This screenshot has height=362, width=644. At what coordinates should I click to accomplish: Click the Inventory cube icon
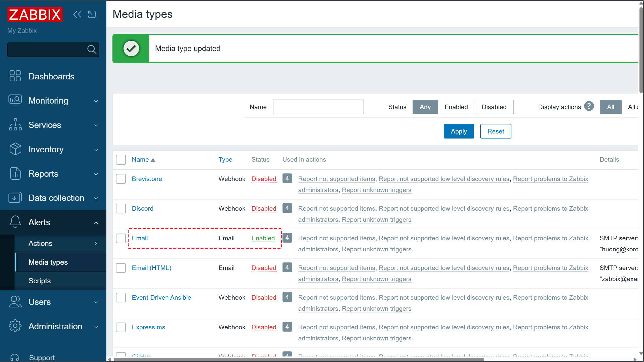click(15, 149)
